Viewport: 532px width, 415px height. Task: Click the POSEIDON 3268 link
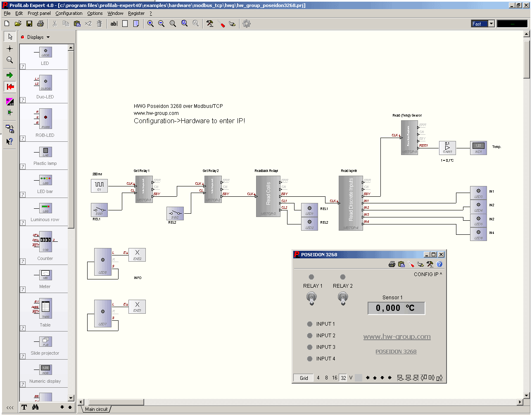coord(396,352)
